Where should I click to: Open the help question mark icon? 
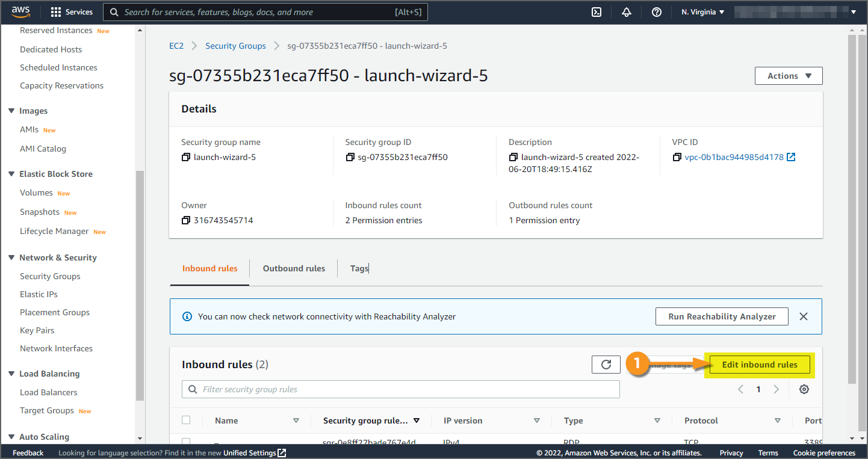(x=657, y=12)
